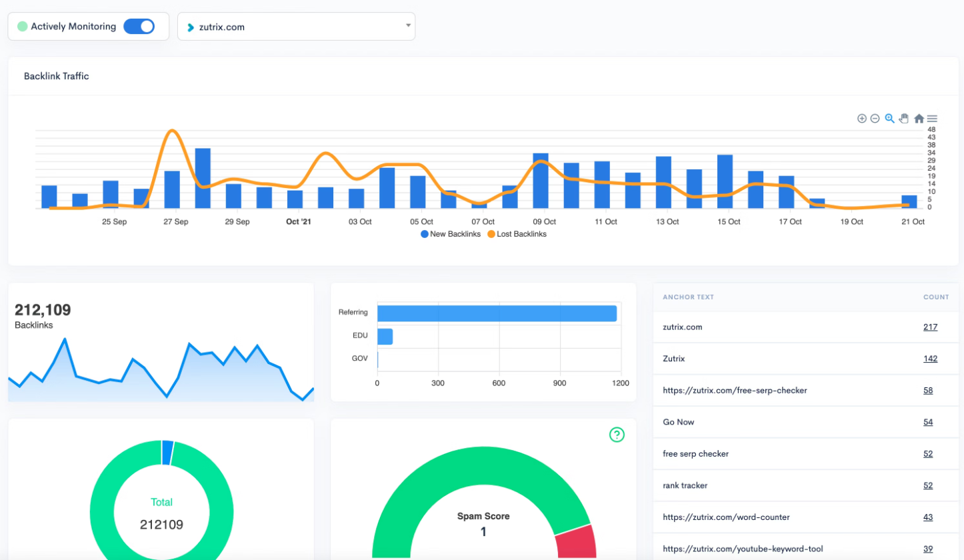The image size is (964, 560).
Task: Open count 39 for youtube-keyword-tool URL
Action: point(928,549)
